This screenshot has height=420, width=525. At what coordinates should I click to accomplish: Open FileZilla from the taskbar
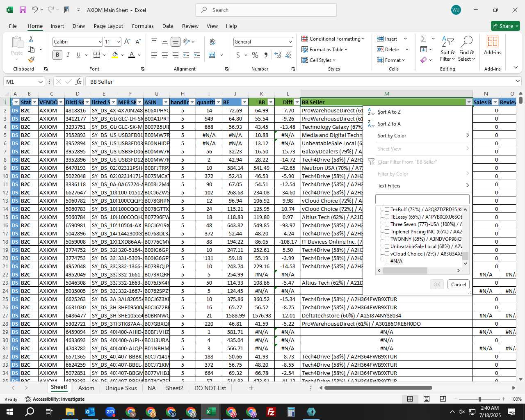(271, 412)
